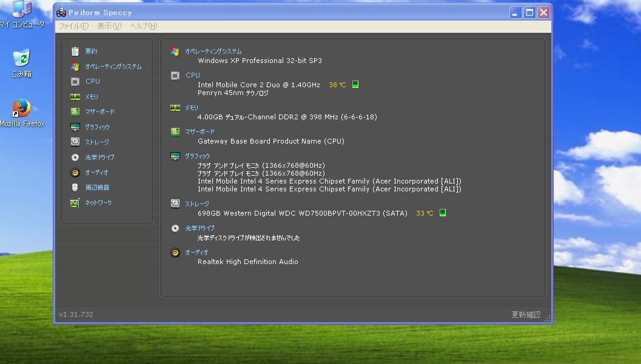Screen dimensions: 641x364
Task: Open the ヘルプ(H) menu
Action: (x=144, y=25)
